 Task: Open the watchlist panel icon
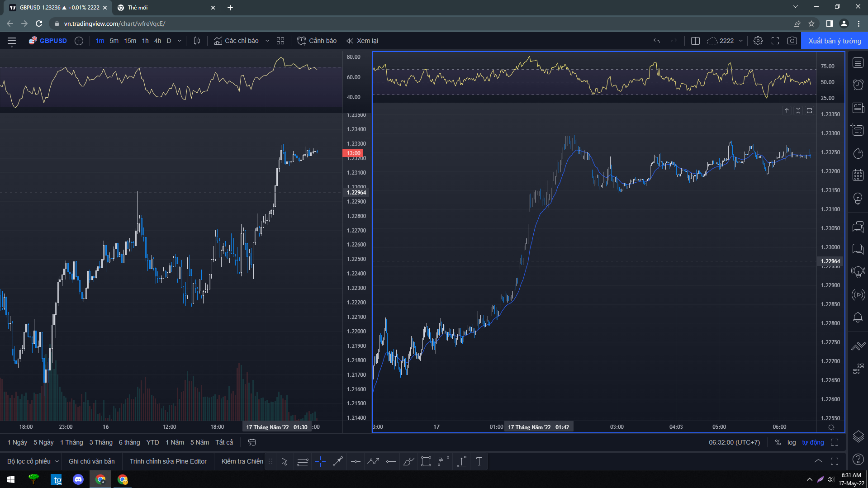click(x=858, y=63)
